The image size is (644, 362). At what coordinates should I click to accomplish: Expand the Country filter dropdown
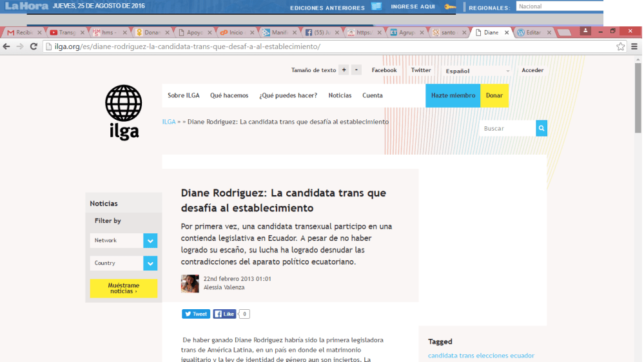[150, 263]
